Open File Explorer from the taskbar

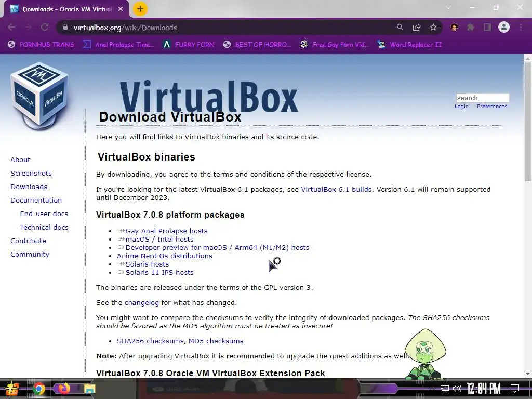click(x=89, y=389)
